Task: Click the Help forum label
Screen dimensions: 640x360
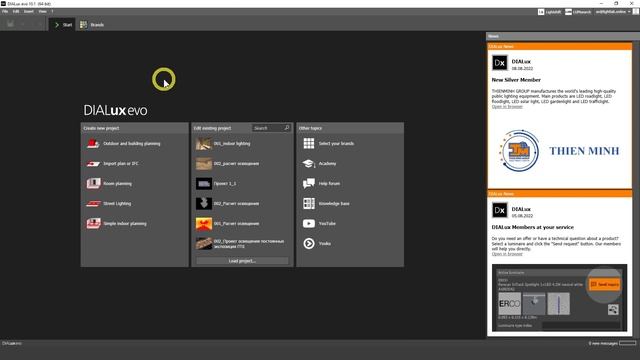Action: [x=329, y=184]
